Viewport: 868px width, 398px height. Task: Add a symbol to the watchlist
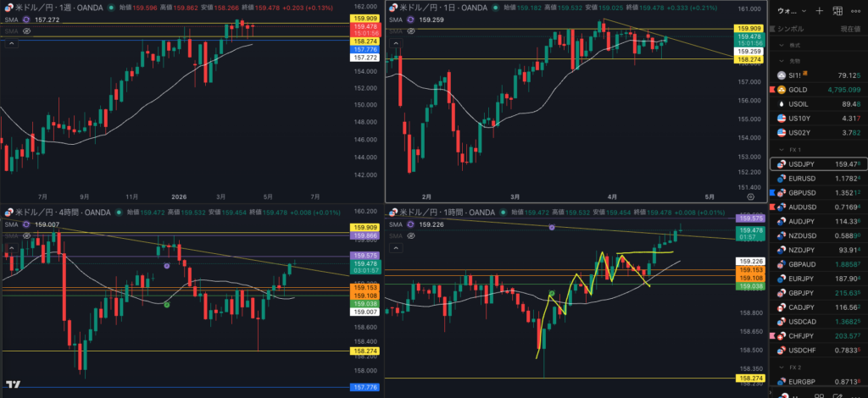(x=819, y=12)
